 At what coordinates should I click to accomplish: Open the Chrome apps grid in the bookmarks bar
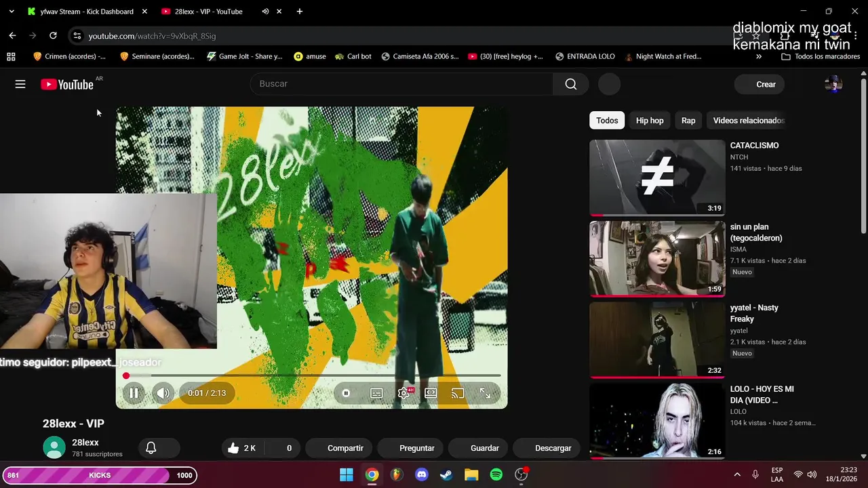(x=11, y=56)
